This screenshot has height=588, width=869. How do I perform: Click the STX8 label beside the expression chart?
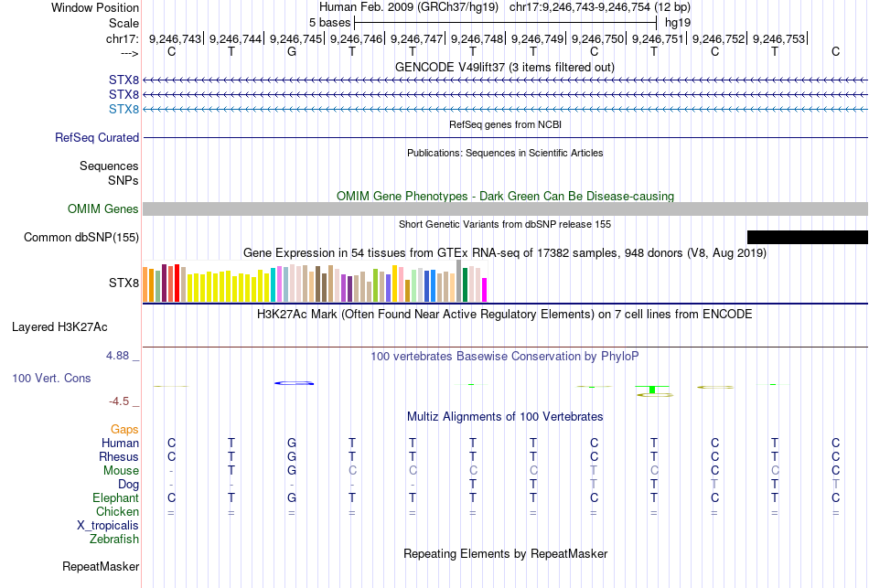(x=123, y=283)
